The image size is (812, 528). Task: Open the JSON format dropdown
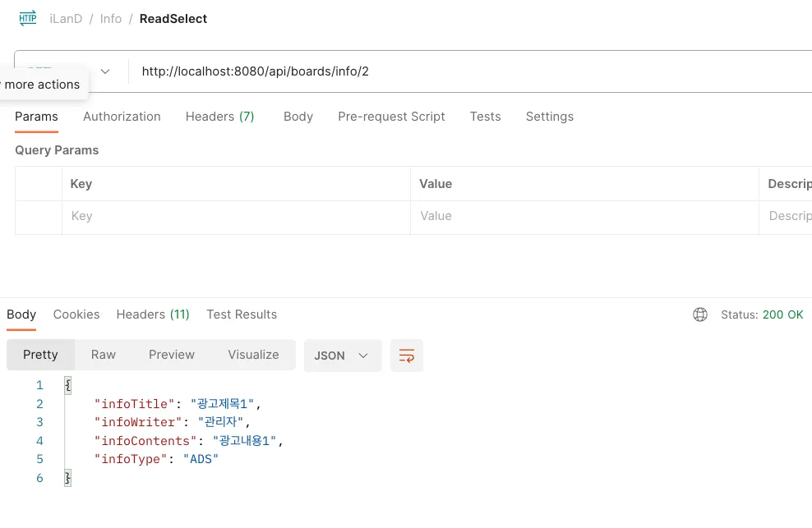[342, 356]
